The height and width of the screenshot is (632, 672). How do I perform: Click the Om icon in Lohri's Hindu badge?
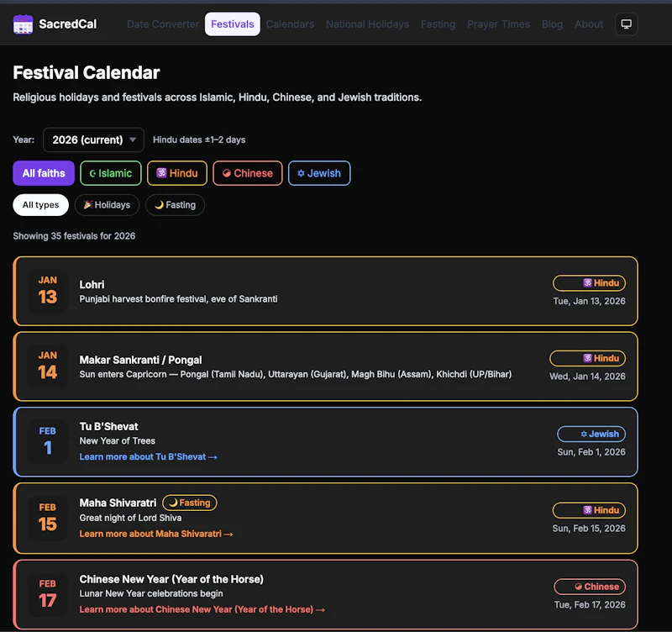click(587, 283)
